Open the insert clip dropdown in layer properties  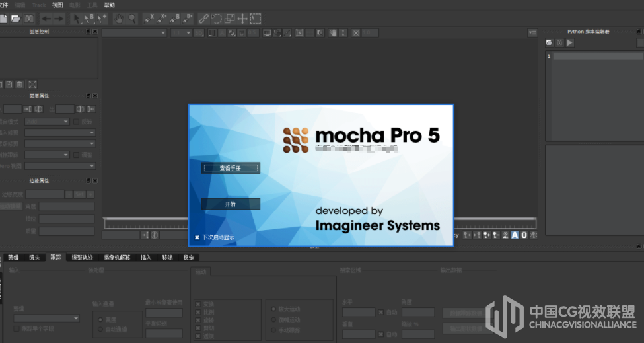(60, 133)
